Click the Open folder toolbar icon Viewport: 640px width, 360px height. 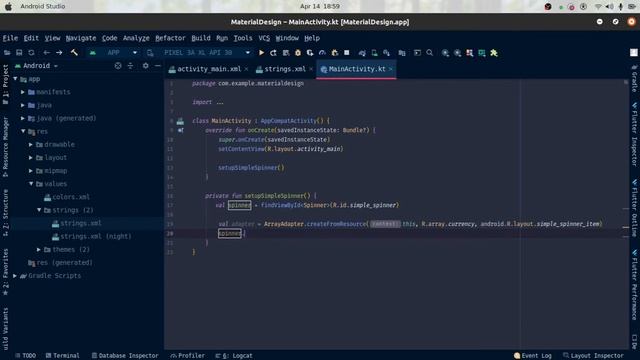click(x=7, y=53)
